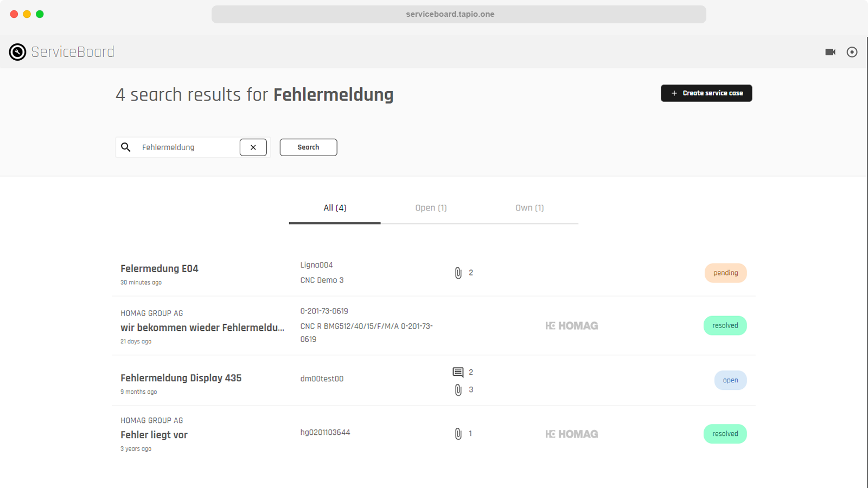Click Create service case button
Image resolution: width=868 pixels, height=488 pixels.
tap(706, 93)
